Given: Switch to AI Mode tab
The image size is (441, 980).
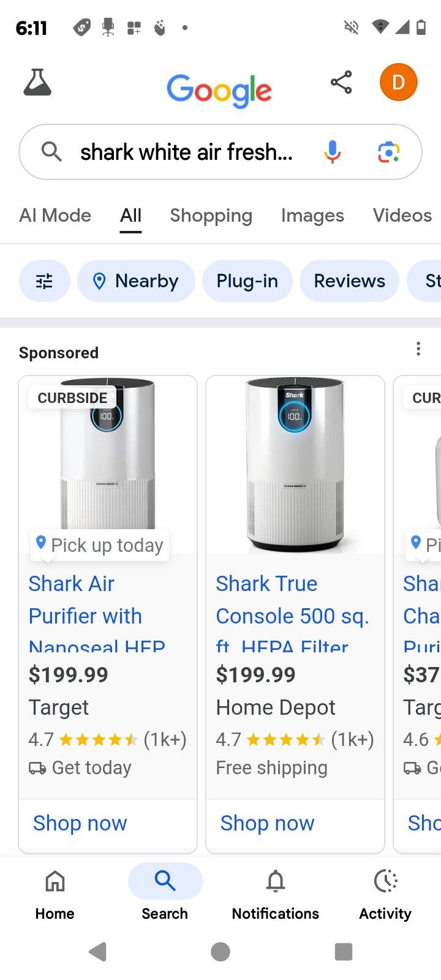Looking at the screenshot, I should [55, 216].
